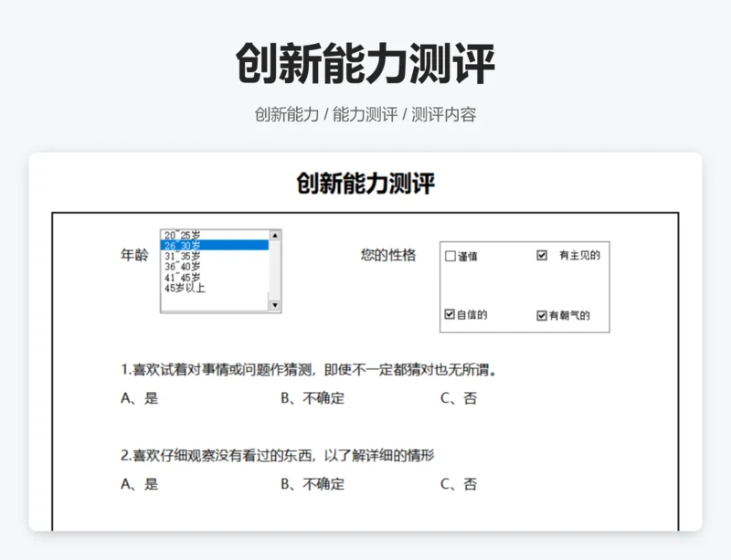Choose B、不确定 for question 2
Viewport: 731px width, 560px height.
[312, 484]
